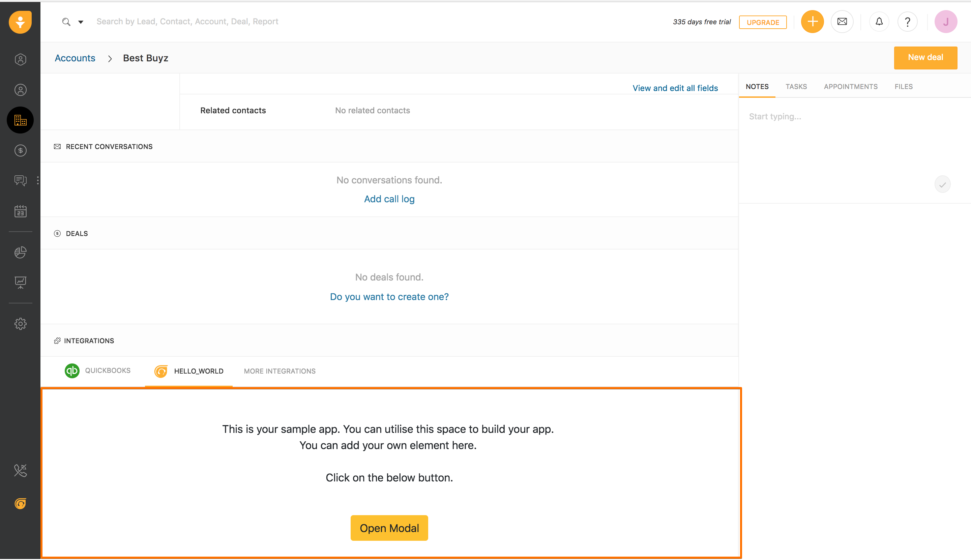Open Contacts from the sidebar
This screenshot has height=560, width=971.
coord(20,90)
